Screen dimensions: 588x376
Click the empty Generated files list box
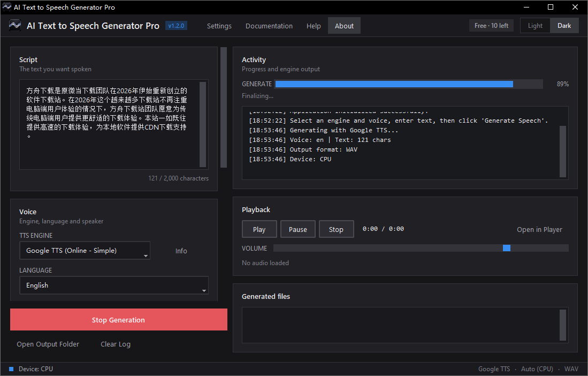pyautogui.click(x=401, y=325)
